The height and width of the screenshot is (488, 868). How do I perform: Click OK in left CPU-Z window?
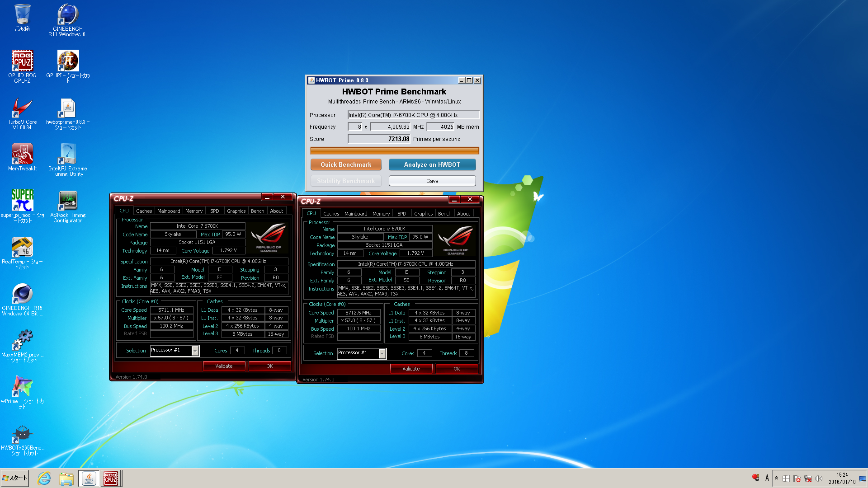pos(269,366)
